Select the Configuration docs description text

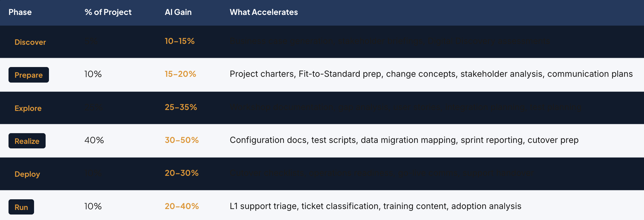click(404, 140)
